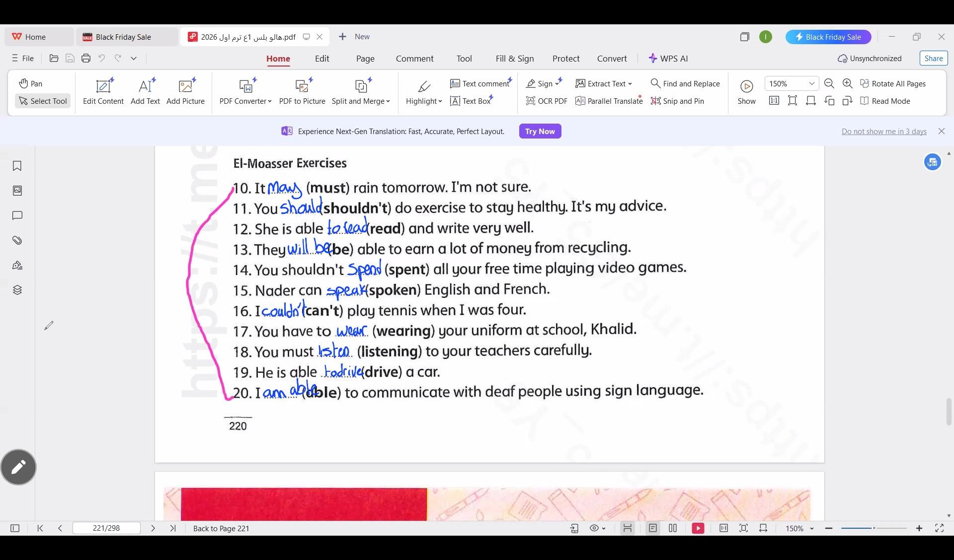Image resolution: width=954 pixels, height=560 pixels.
Task: Click 'Do not show me in 3 days' link
Action: tap(883, 132)
